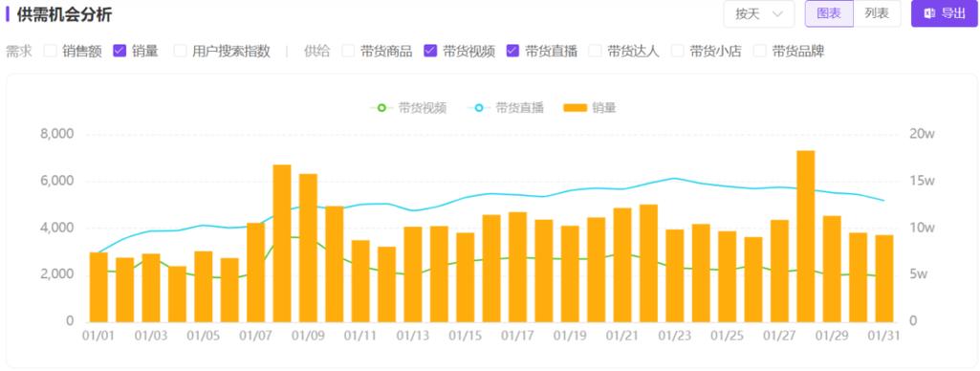Image resolution: width=980 pixels, height=371 pixels.
Task: Disable the 带货直播 checkbox
Action: (x=512, y=52)
